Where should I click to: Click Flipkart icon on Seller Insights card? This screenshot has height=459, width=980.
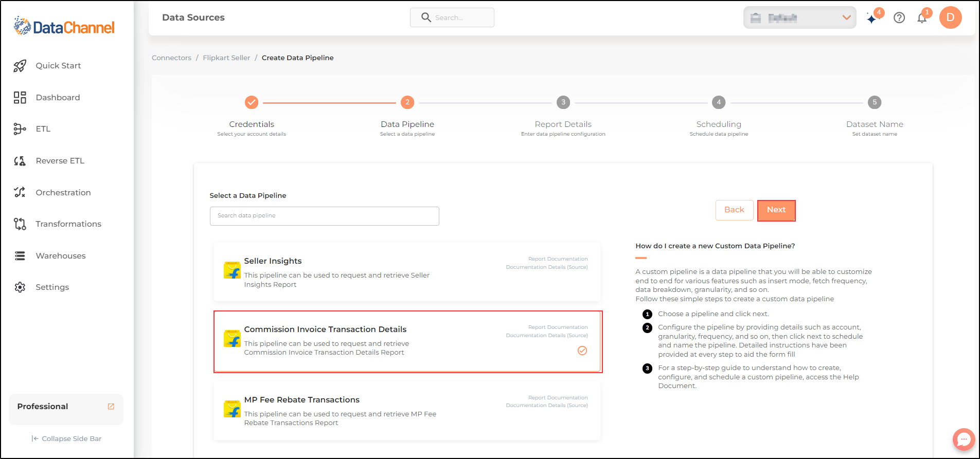click(233, 270)
